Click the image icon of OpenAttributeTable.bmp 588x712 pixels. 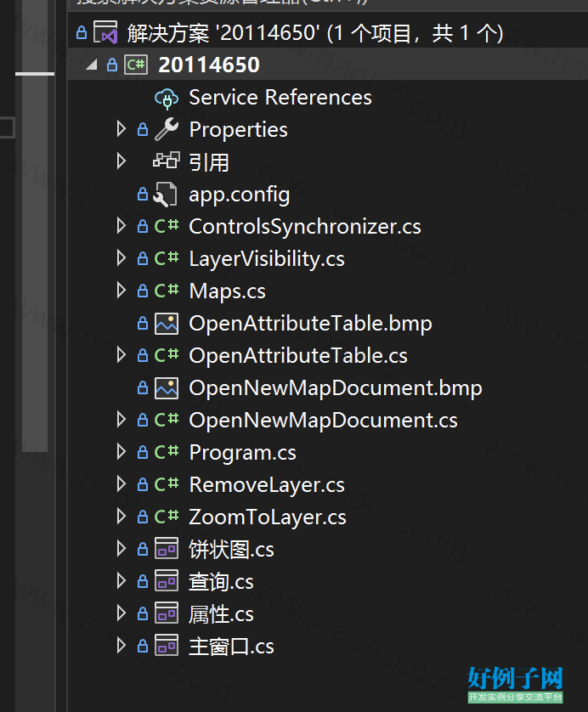tap(167, 324)
